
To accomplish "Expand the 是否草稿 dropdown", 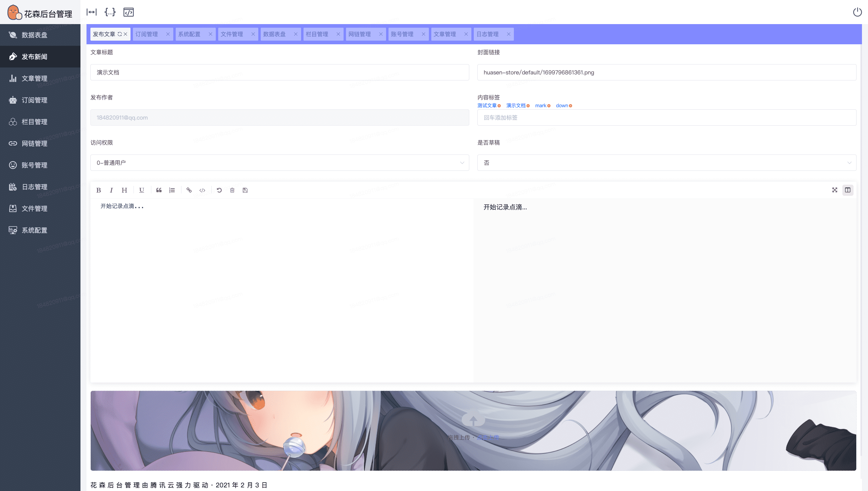I will tap(667, 163).
